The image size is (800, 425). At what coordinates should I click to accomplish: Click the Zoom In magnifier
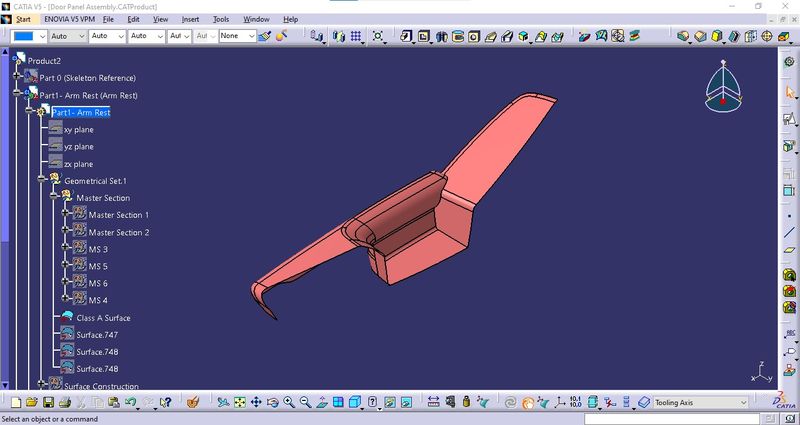(289, 403)
